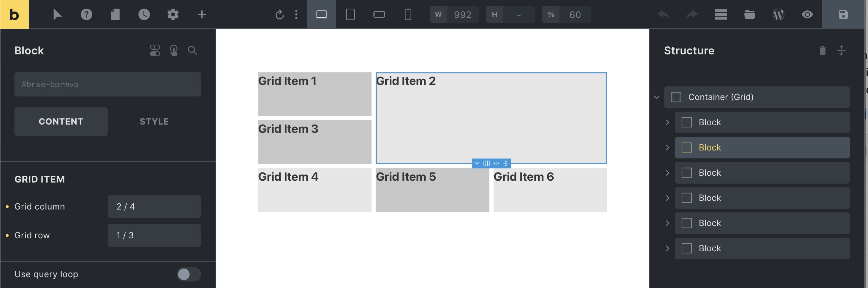868x288 pixels.
Task: Switch to the STYLE tab
Action: [154, 122]
